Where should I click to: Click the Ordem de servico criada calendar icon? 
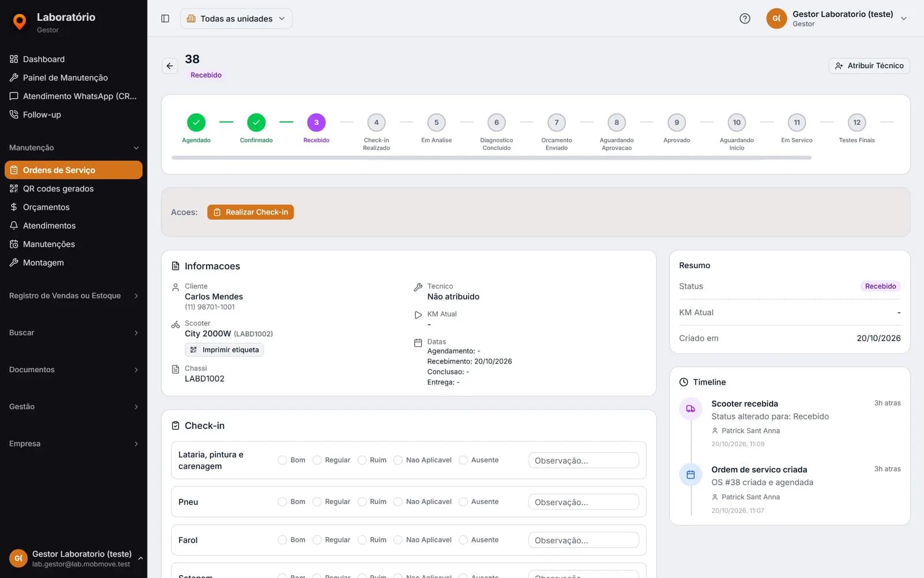click(691, 475)
